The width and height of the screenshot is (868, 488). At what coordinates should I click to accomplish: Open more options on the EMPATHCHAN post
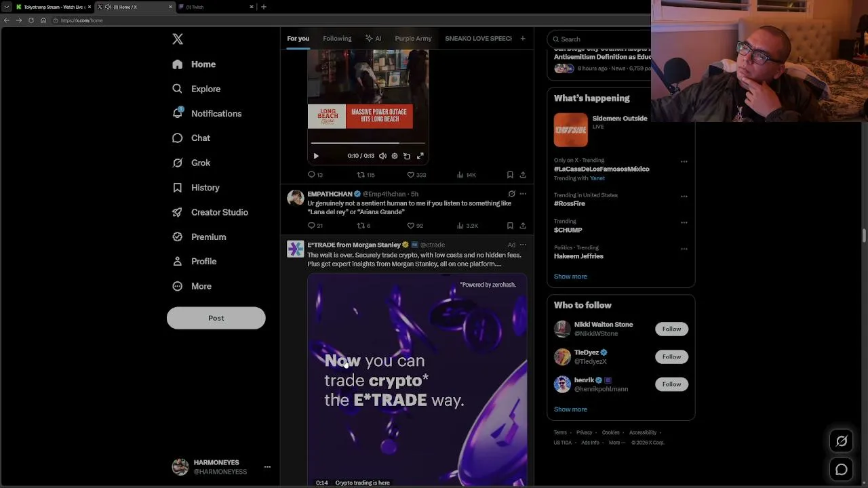pos(523,194)
